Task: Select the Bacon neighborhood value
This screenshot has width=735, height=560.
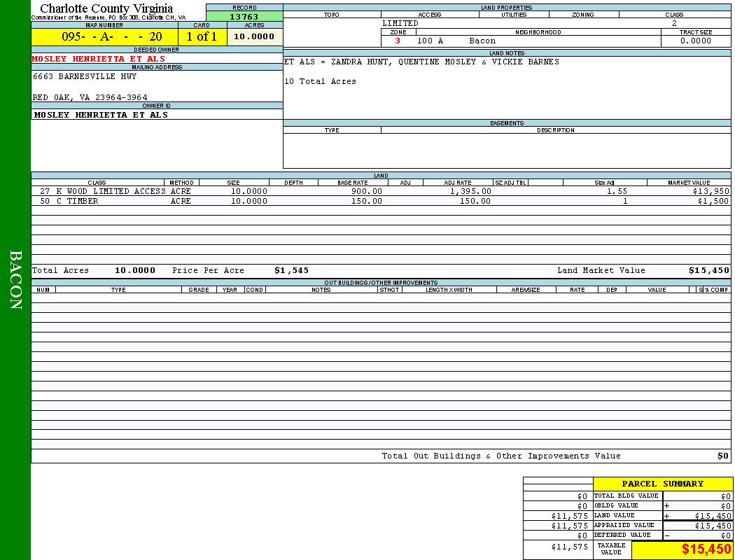Action: pos(482,41)
